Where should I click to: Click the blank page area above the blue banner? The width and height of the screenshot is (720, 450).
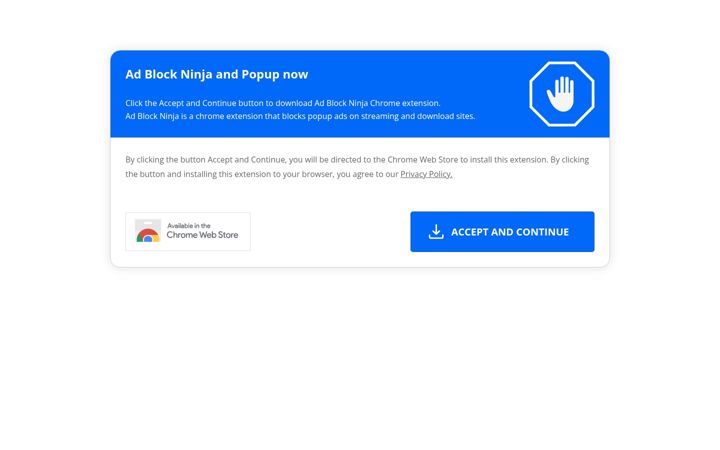[360, 23]
